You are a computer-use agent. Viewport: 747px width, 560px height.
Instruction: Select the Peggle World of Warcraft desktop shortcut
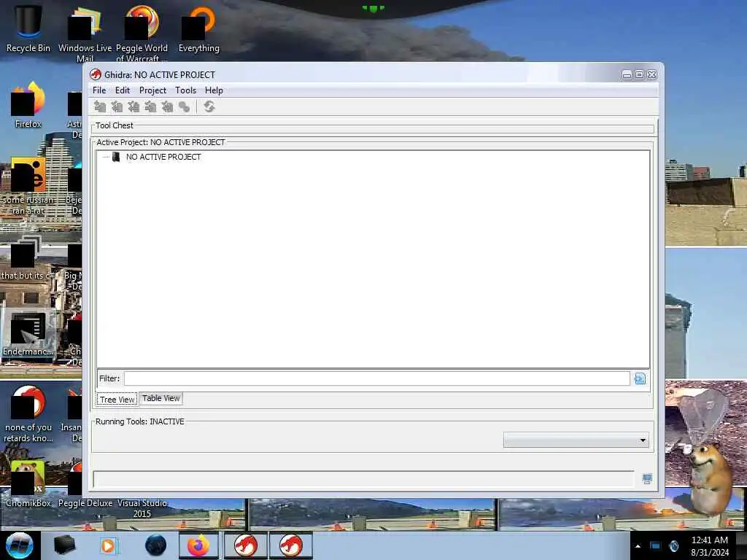[142, 34]
